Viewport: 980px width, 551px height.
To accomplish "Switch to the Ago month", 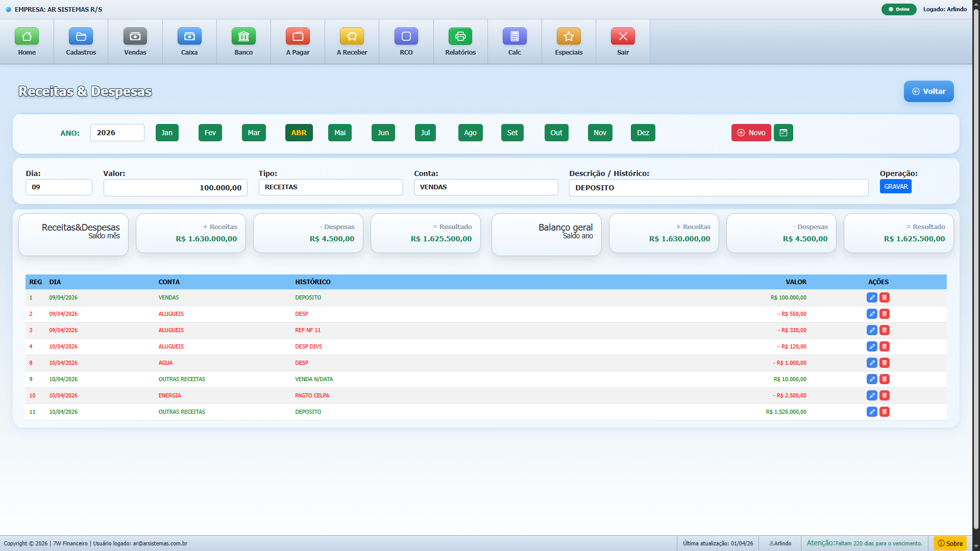I will click(x=471, y=133).
